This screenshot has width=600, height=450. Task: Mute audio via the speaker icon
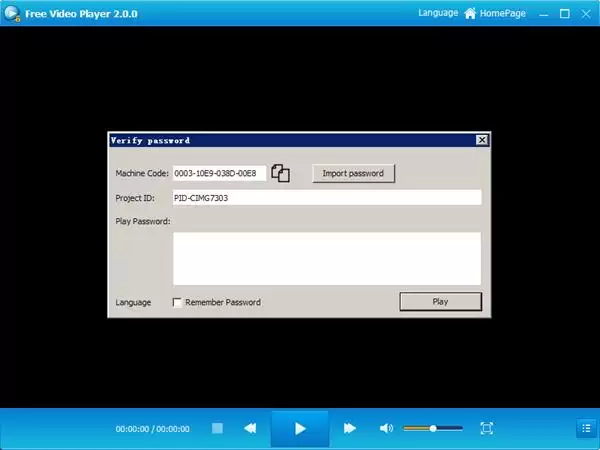pos(386,428)
